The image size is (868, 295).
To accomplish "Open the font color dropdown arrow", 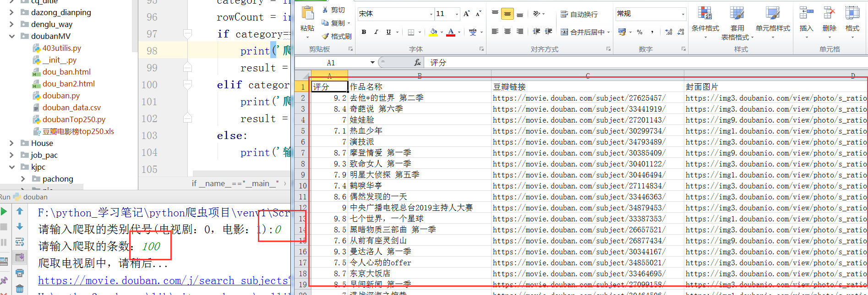I will [459, 32].
